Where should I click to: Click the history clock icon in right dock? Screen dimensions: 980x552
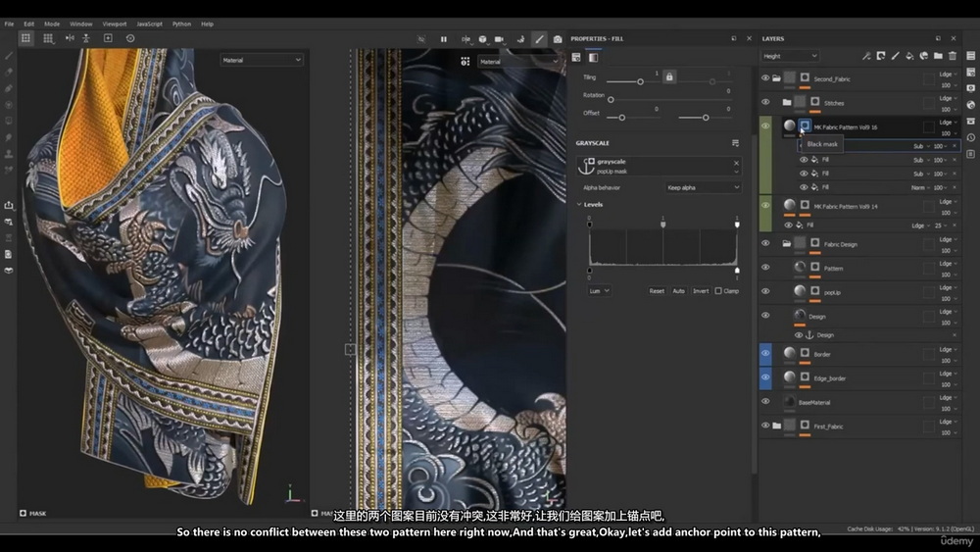point(970,137)
